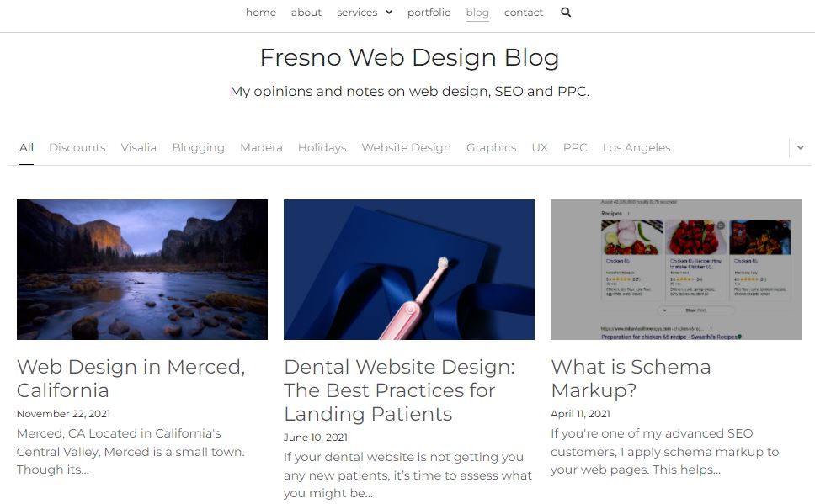Select the PPC category

click(575, 147)
